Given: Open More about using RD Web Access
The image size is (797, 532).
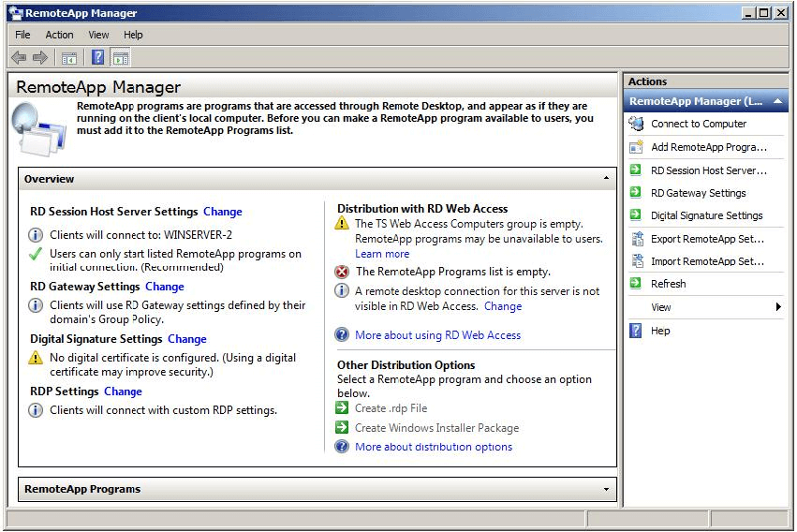Looking at the screenshot, I should (x=437, y=335).
